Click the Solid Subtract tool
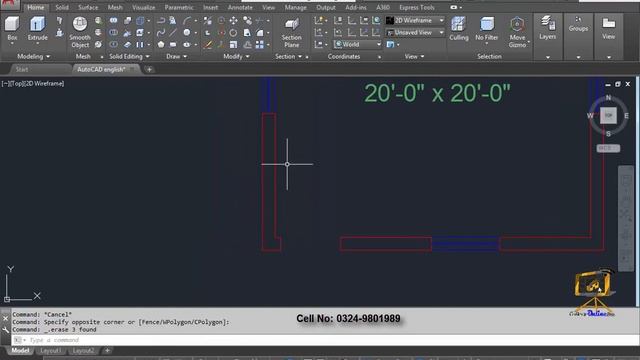Image resolution: width=640 pixels, height=360 pixels. [113, 32]
